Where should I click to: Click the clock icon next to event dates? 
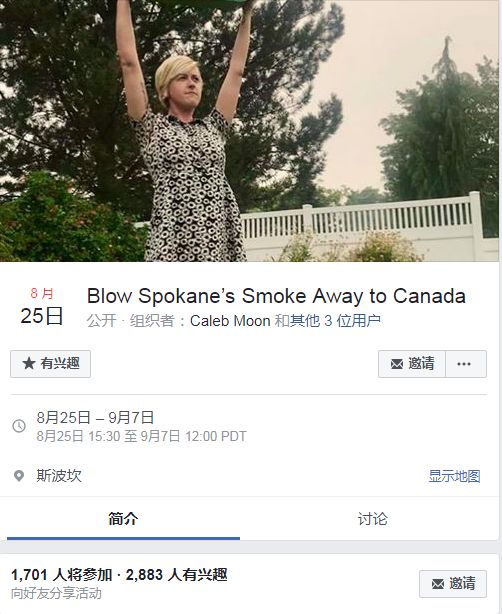19,426
